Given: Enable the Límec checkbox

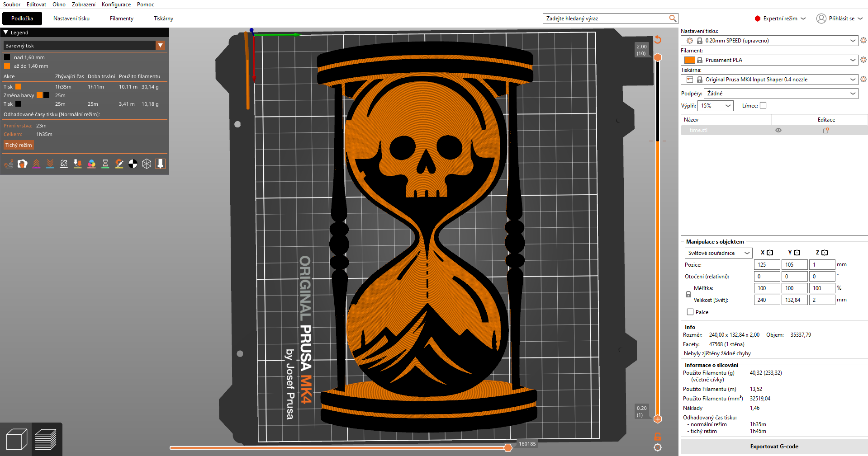Looking at the screenshot, I should [x=763, y=106].
